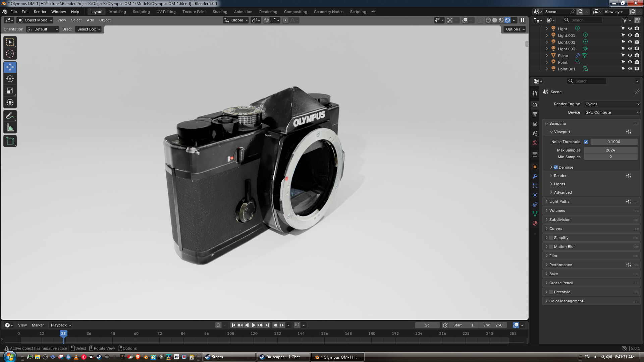The image size is (644, 362).
Task: Select the Annotate tool
Action: pyautogui.click(x=10, y=116)
